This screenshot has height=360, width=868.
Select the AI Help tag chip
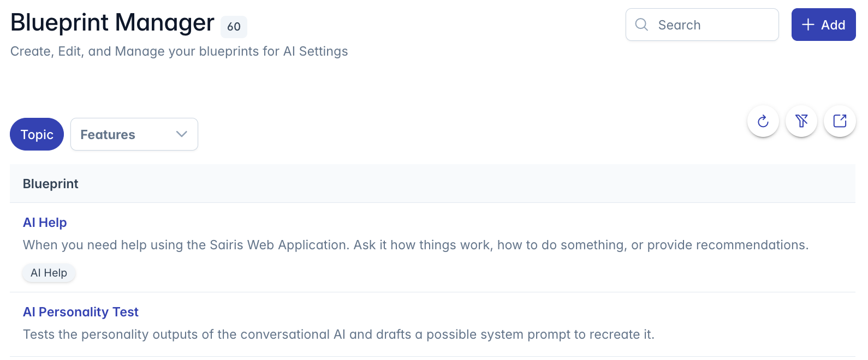click(49, 273)
